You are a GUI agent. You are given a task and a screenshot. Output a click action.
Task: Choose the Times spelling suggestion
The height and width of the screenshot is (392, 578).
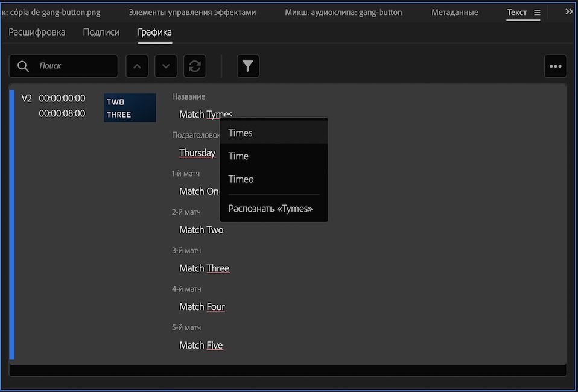[x=274, y=133]
